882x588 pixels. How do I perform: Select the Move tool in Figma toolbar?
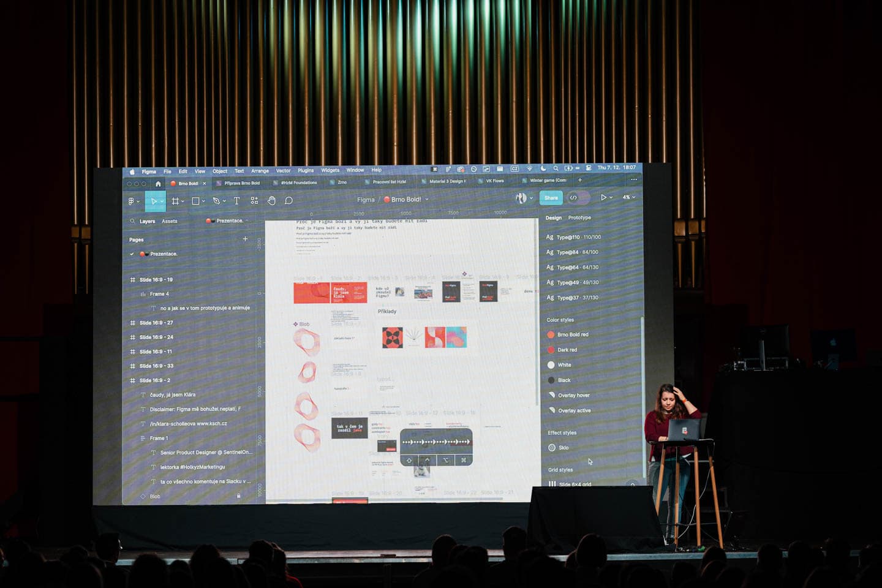click(x=154, y=201)
